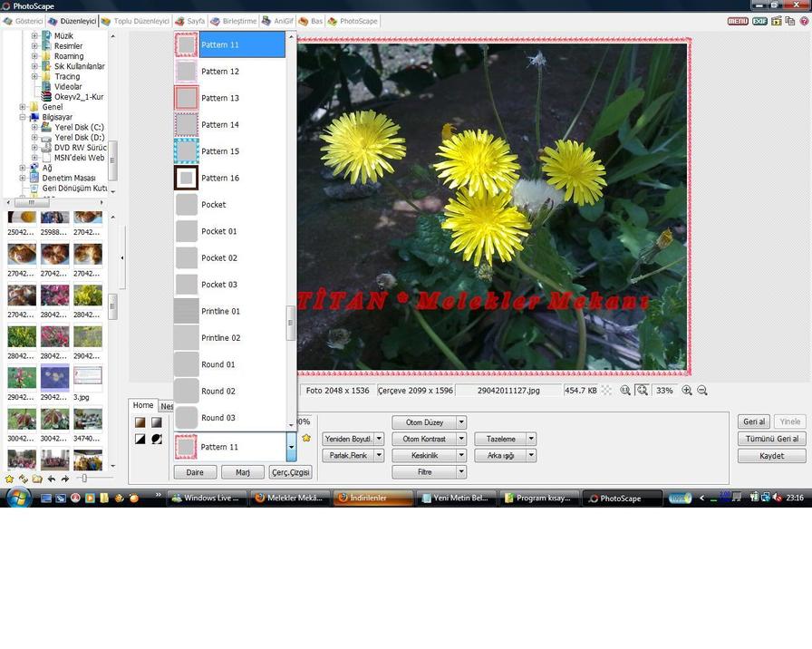The image size is (812, 649).
Task: Choose Pocket 02 frame in list
Action: coord(219,258)
